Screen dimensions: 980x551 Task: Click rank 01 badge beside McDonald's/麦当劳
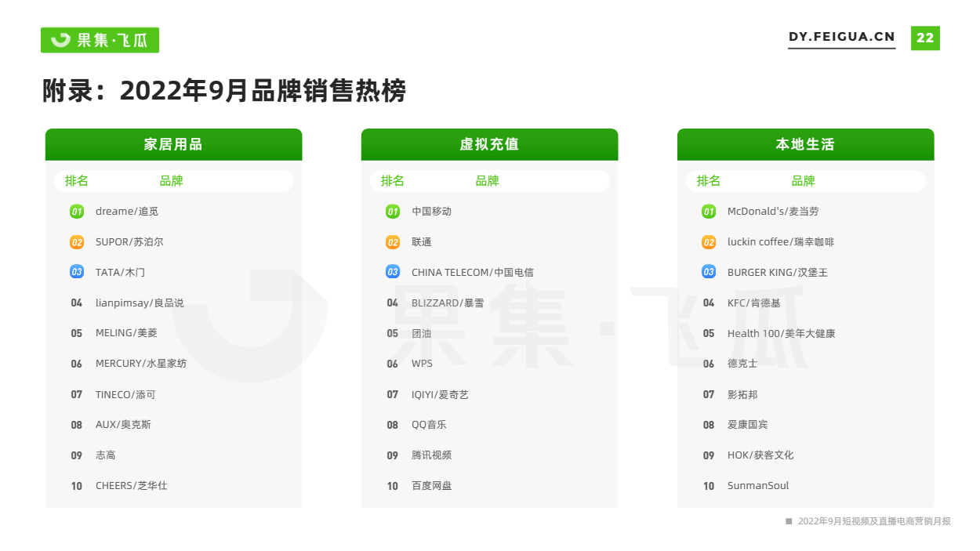pyautogui.click(x=709, y=212)
